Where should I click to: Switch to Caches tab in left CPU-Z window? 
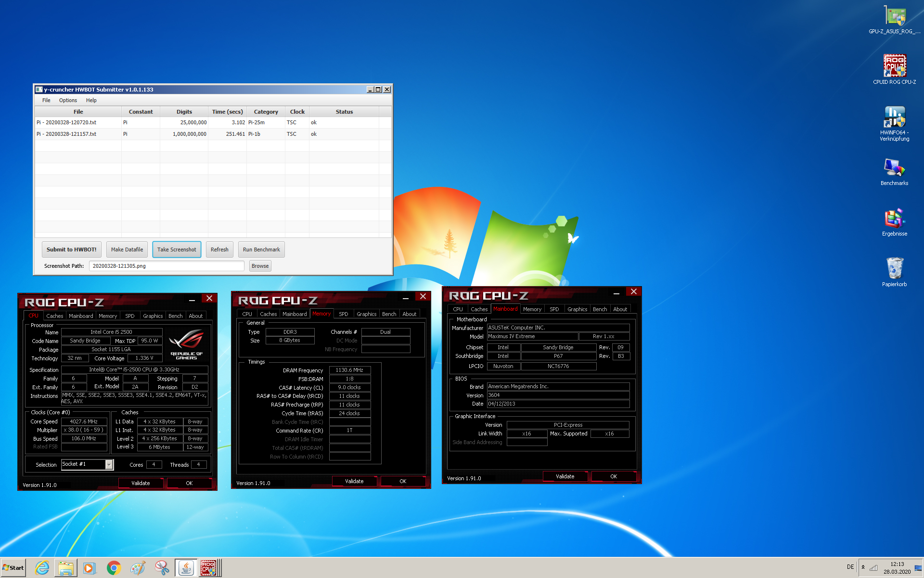(55, 316)
